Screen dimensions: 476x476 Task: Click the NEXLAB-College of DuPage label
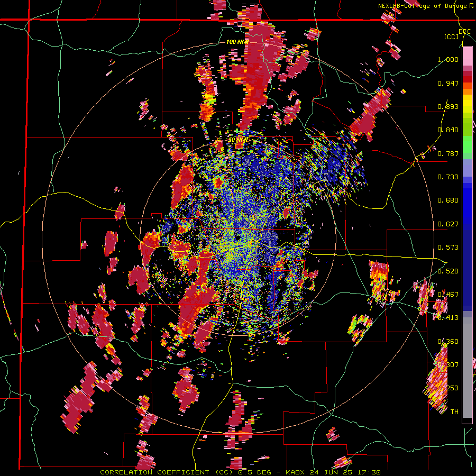click(424, 6)
